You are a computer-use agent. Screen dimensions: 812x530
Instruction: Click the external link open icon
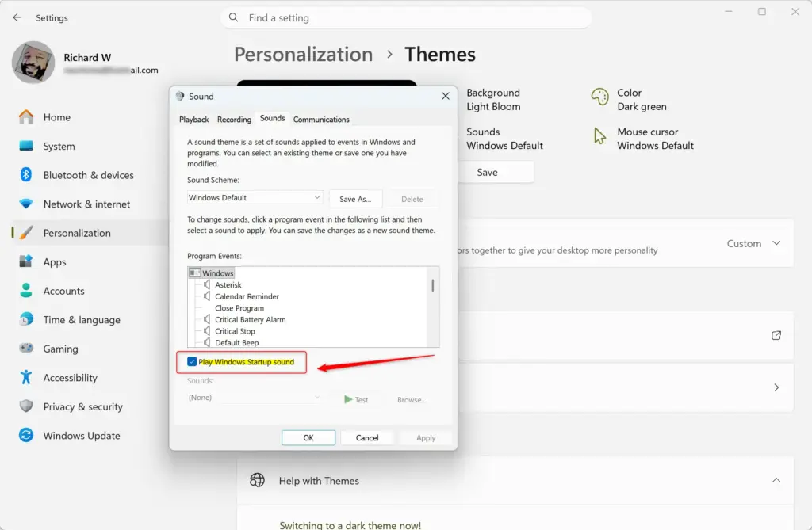776,335
